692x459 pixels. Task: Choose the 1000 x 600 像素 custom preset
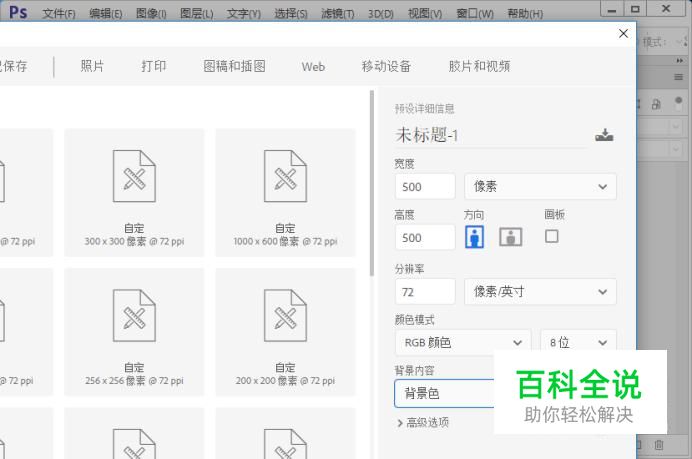[x=285, y=192]
